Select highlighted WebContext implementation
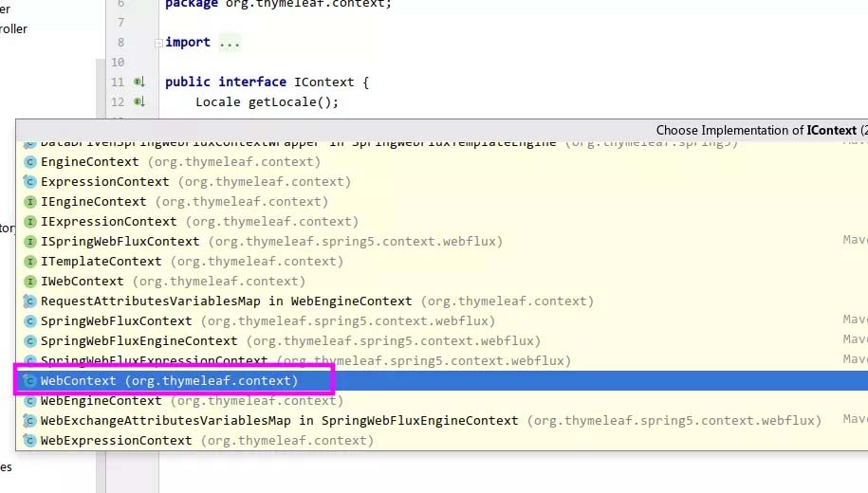This screenshot has height=493, width=868. [442, 381]
